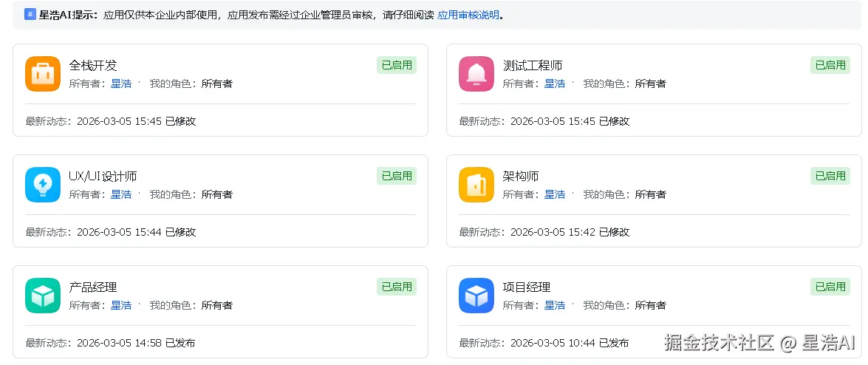Open the 产品经理 green cube icon
Screen dimensions: 868x365
click(43, 296)
